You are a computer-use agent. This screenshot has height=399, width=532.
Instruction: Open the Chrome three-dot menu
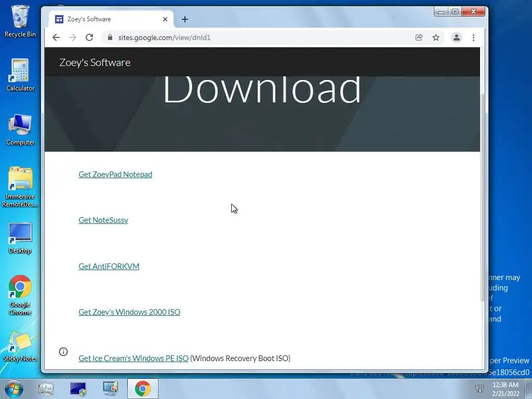[x=473, y=37]
